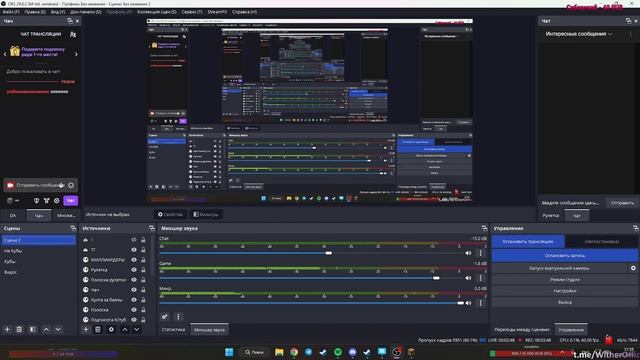Click Остановить трансляцию button
The width and height of the screenshot is (640, 360).
tap(528, 242)
